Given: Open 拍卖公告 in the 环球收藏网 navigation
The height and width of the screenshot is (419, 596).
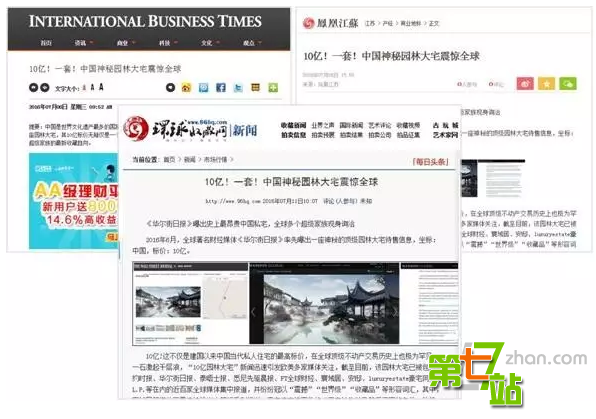Looking at the screenshot, I should (x=380, y=135).
